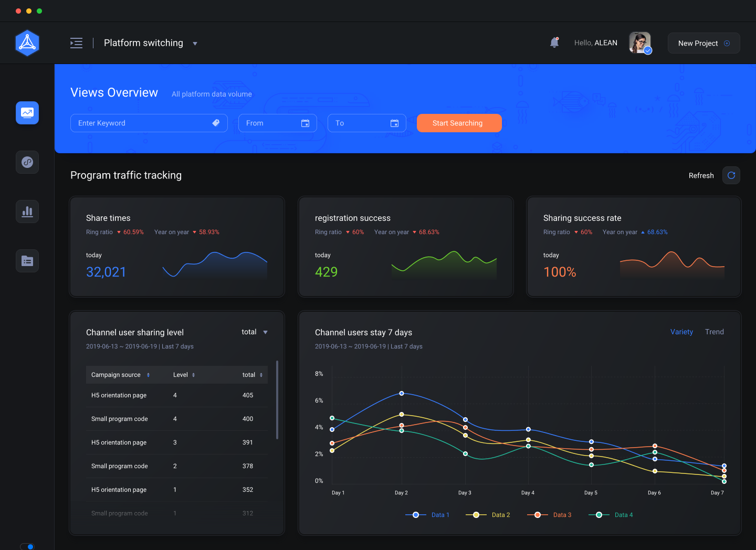Open the Platform switching dropdown arrow

tap(195, 44)
